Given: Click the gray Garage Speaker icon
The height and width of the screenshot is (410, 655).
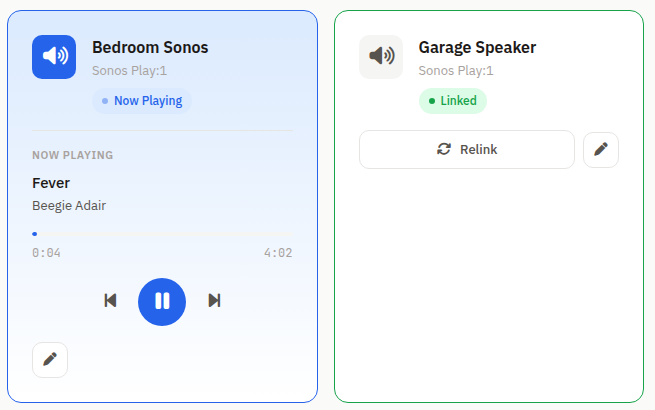Looking at the screenshot, I should (x=381, y=57).
